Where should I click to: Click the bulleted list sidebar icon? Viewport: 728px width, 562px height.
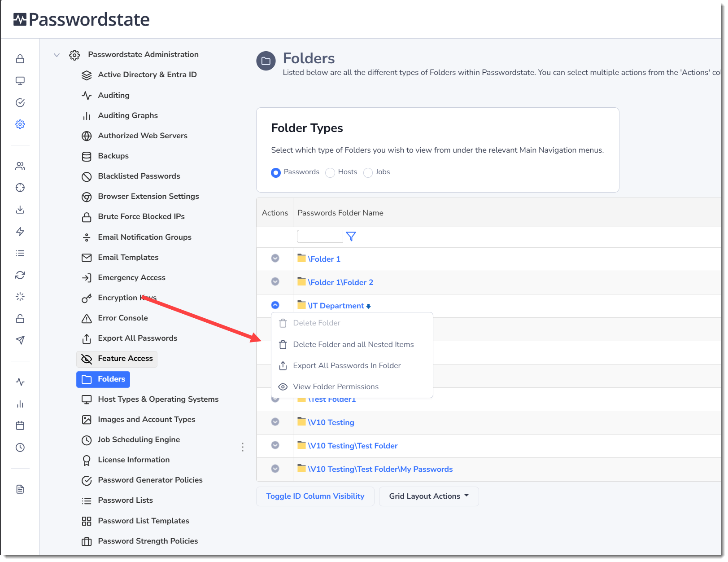20,253
